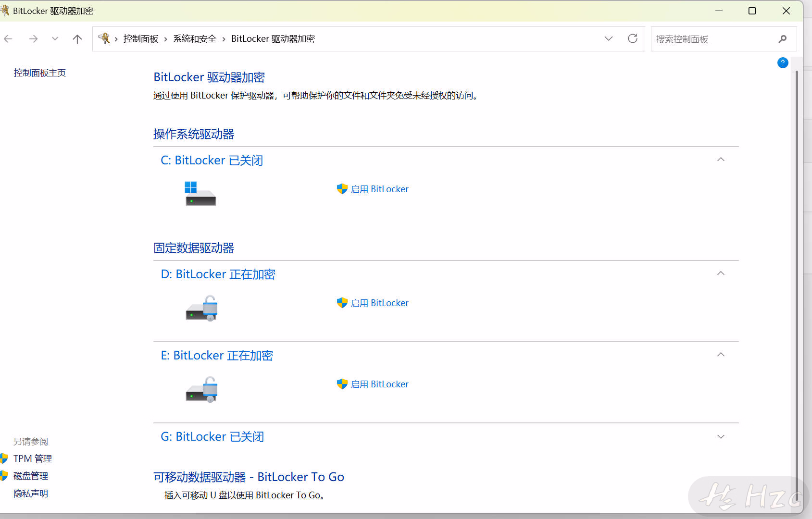Refresh the control panel page
The width and height of the screenshot is (812, 519).
point(633,38)
